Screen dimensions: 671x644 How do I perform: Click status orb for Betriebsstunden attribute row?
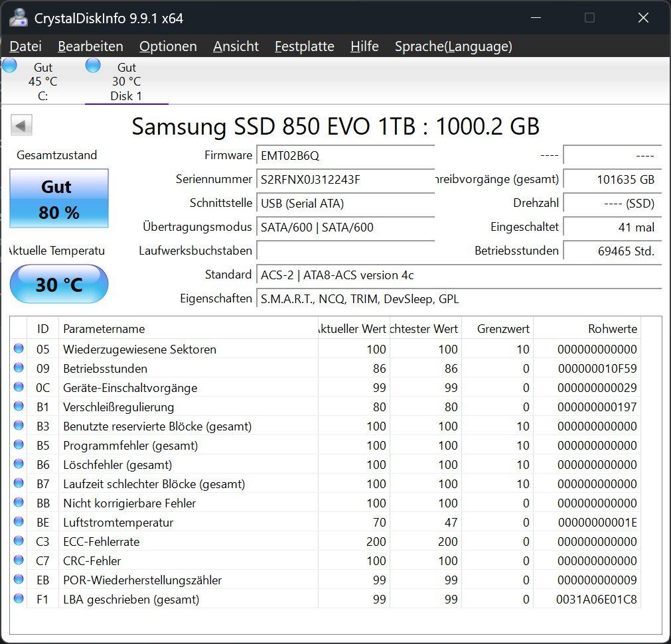(x=19, y=367)
